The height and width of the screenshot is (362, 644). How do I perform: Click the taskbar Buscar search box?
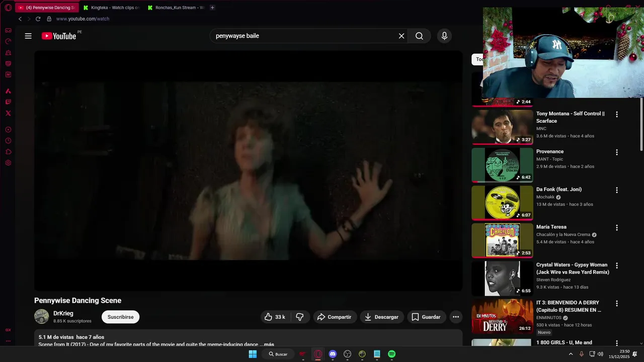tap(278, 354)
